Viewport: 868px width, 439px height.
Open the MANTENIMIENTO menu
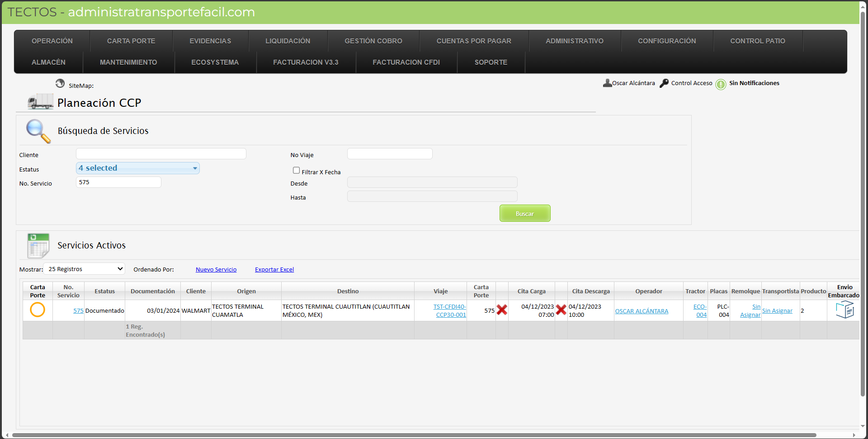tap(128, 62)
